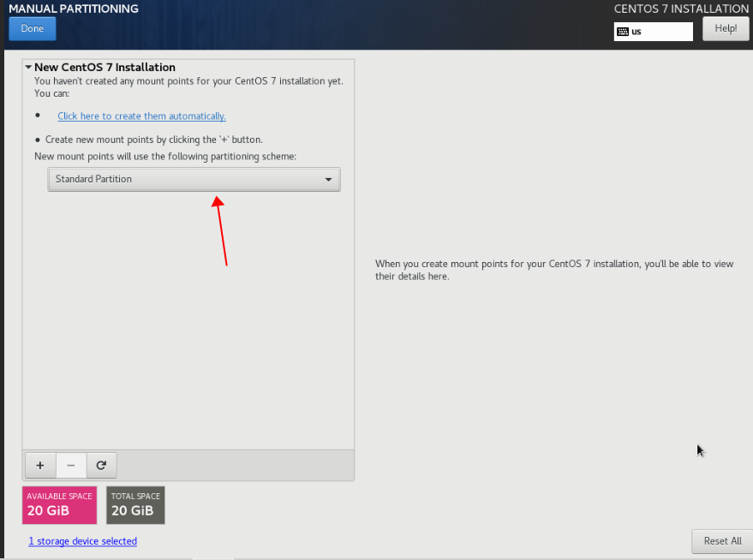The width and height of the screenshot is (753, 560).
Task: Click the CENTOS 7 INSTALLATION heading
Action: click(681, 9)
